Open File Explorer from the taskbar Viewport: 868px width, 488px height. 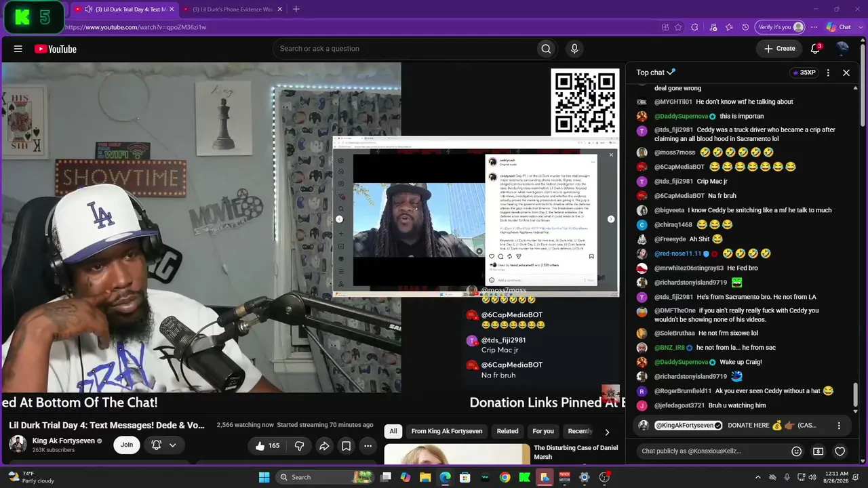pos(425,477)
